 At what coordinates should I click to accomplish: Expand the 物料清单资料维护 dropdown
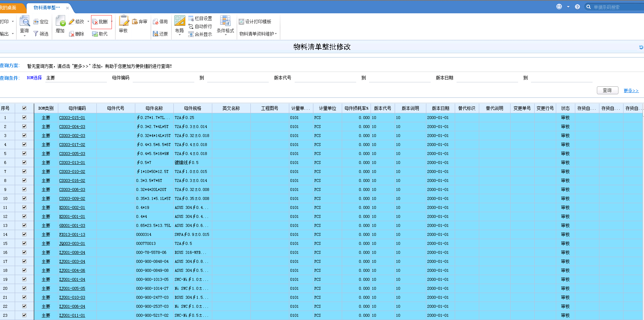276,34
